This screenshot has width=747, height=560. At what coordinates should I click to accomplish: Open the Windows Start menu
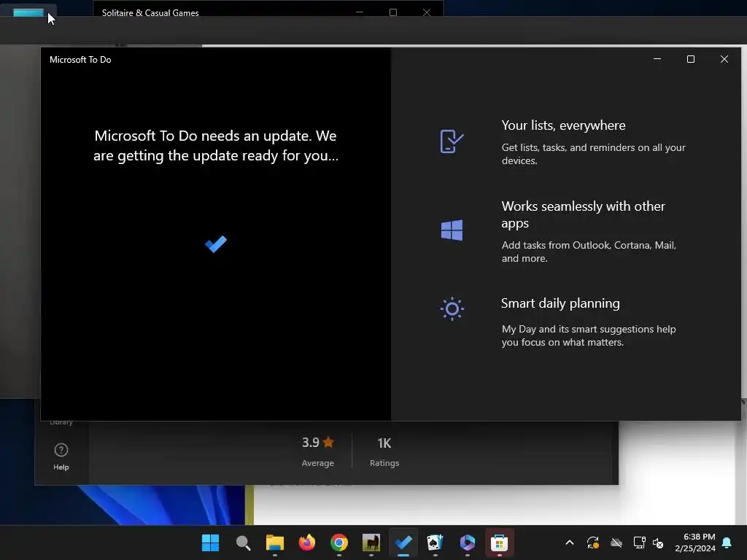pyautogui.click(x=210, y=542)
